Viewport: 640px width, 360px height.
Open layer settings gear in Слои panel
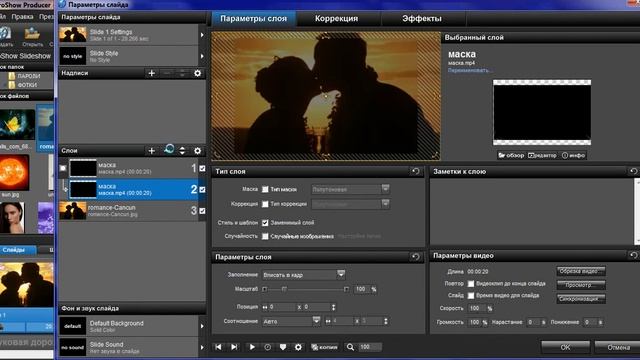[198, 151]
